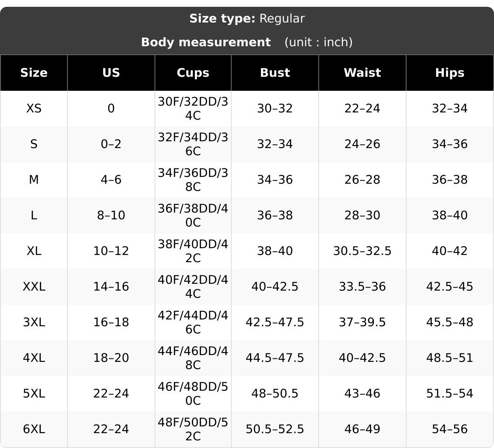Screen dimensions: 494x448
Task: Select the 51.5–54 hips cell
Action: tap(449, 393)
